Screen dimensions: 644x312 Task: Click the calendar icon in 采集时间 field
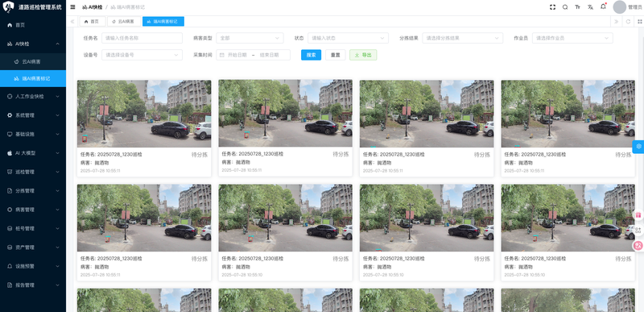coord(222,55)
